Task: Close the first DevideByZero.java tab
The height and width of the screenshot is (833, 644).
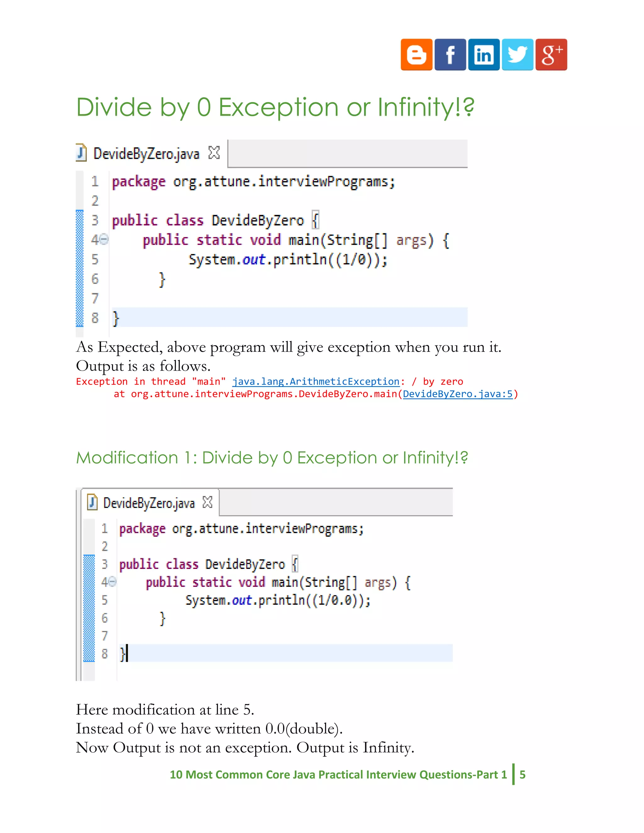Action: click(x=214, y=152)
